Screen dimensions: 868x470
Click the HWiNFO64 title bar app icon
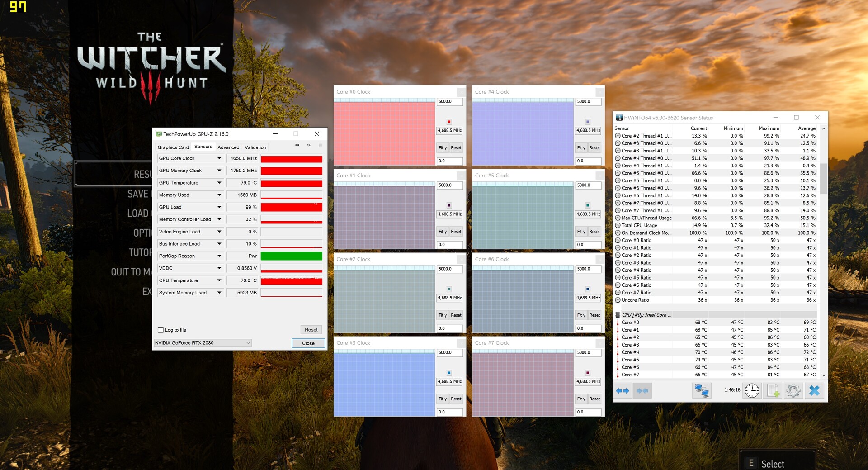pyautogui.click(x=619, y=118)
